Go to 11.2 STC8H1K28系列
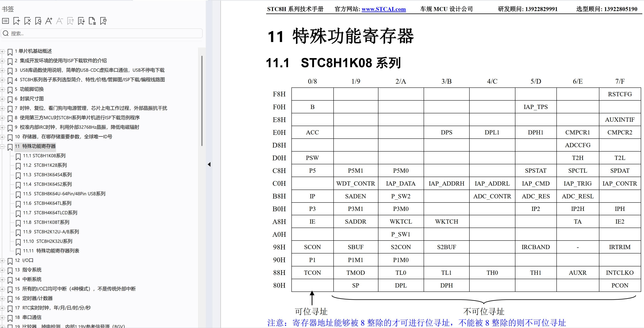The image size is (644, 328). [45, 165]
